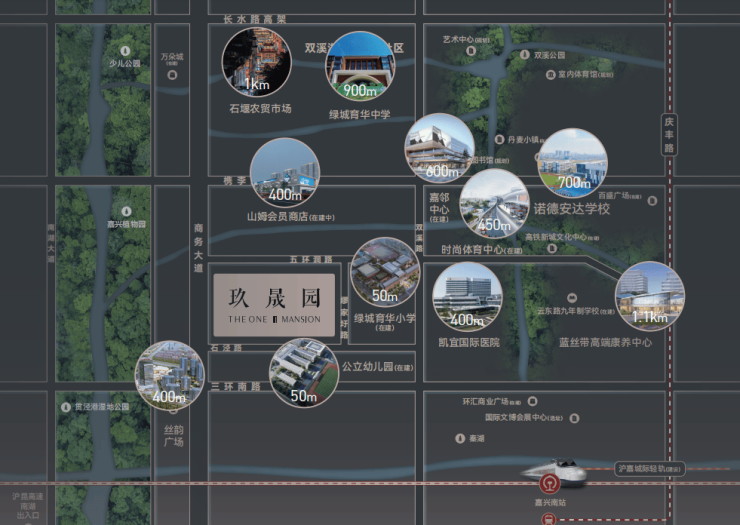The image size is (740, 525).
Task: Click the red railway icon at 嘉兴南站
Action: pyautogui.click(x=550, y=484)
